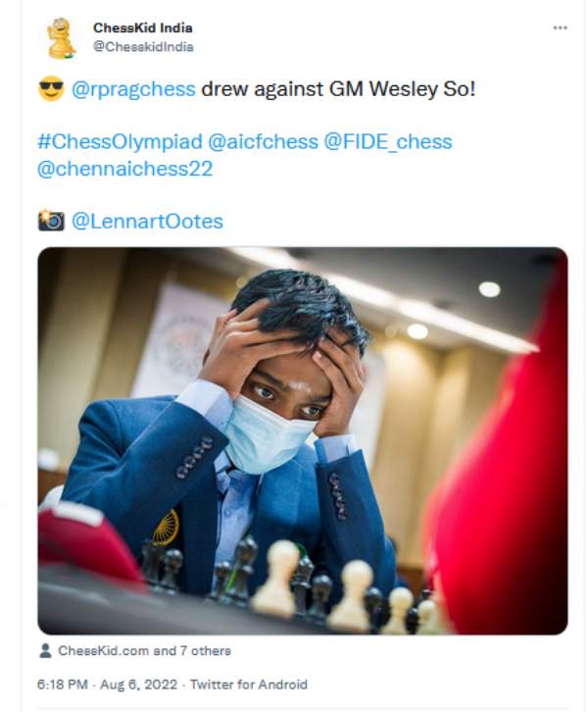The width and height of the screenshot is (588, 712).
Task: Open the 6:18 PM Aug 6, 2022 timestamp
Action: 107,685
